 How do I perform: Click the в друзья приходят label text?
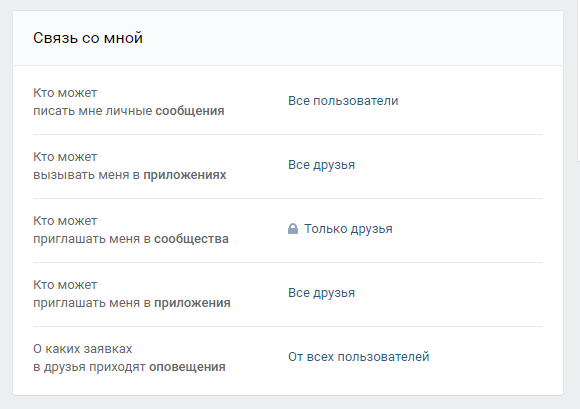[x=90, y=366]
